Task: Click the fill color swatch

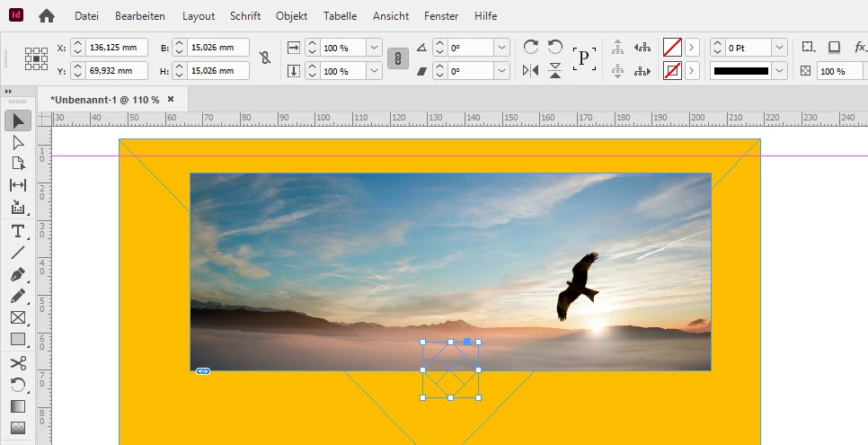Action: pyautogui.click(x=672, y=48)
